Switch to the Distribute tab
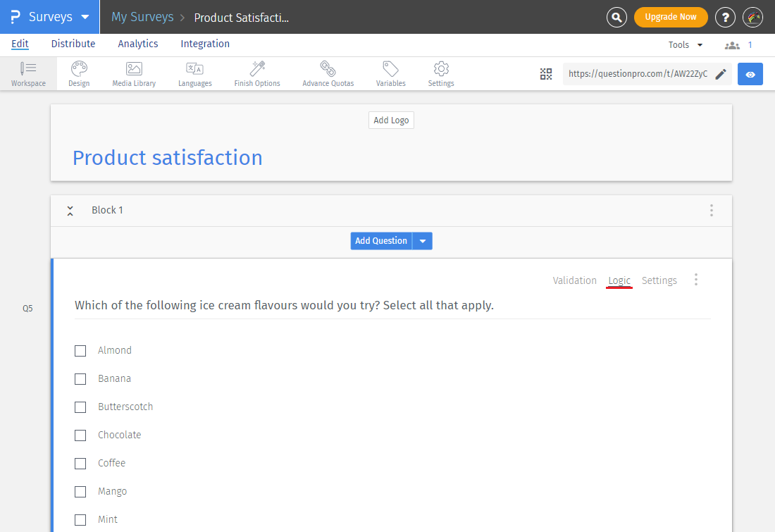 73,44
